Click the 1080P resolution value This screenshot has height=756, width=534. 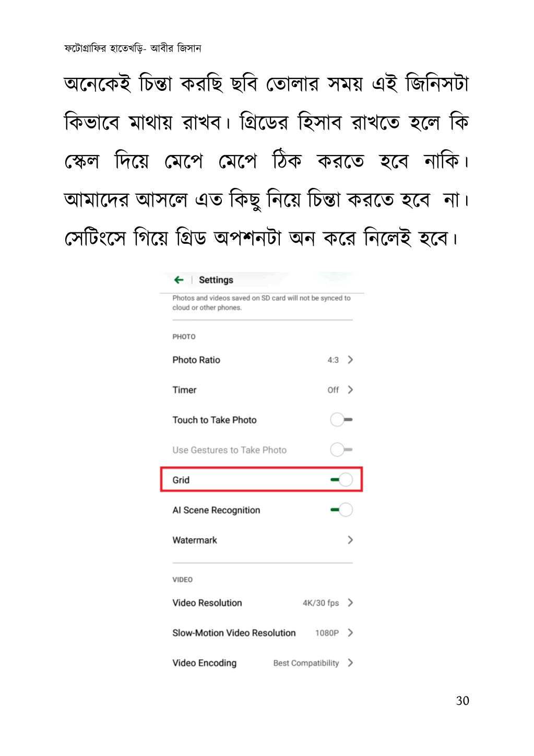(x=327, y=633)
